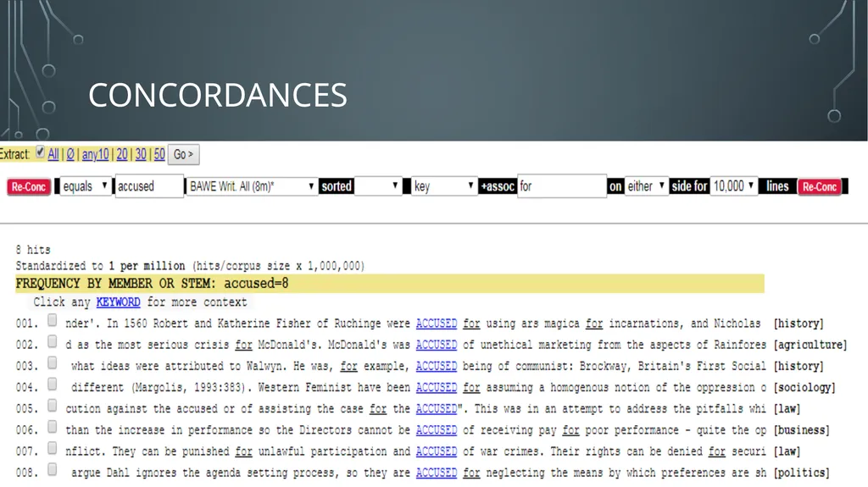Open ACCUSED keyword in line 007
Screen dimensions: 868x487
click(x=437, y=451)
